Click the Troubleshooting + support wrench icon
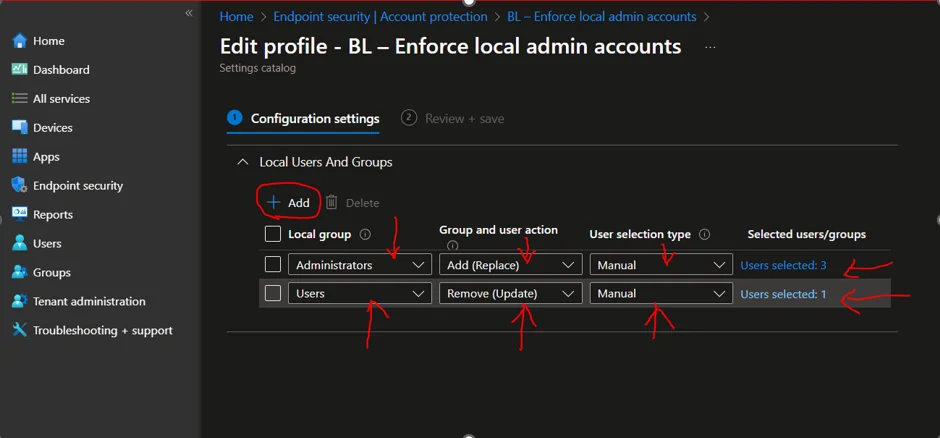 [19, 330]
